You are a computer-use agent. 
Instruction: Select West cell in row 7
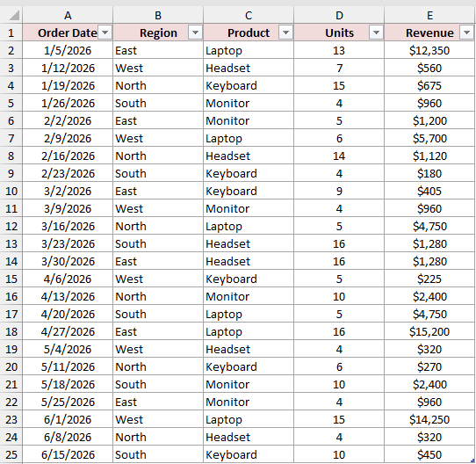158,138
